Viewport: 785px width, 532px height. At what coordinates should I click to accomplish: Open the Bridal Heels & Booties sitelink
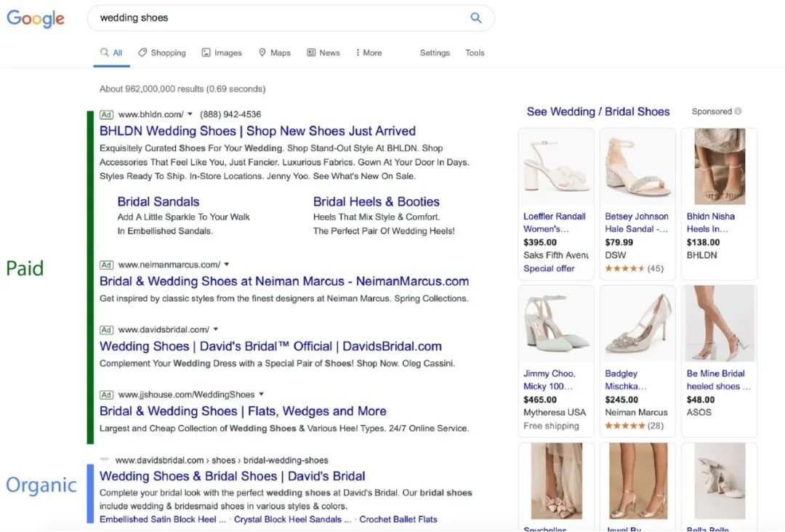coord(377,202)
